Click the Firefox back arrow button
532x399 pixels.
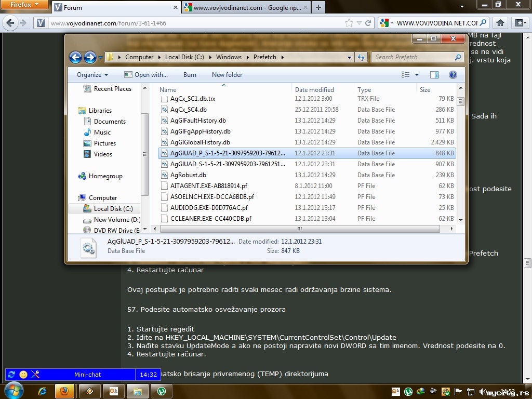coord(10,23)
